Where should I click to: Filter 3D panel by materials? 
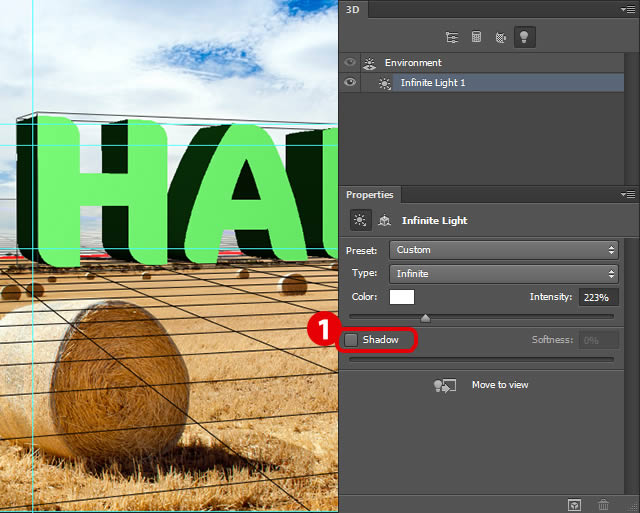500,37
